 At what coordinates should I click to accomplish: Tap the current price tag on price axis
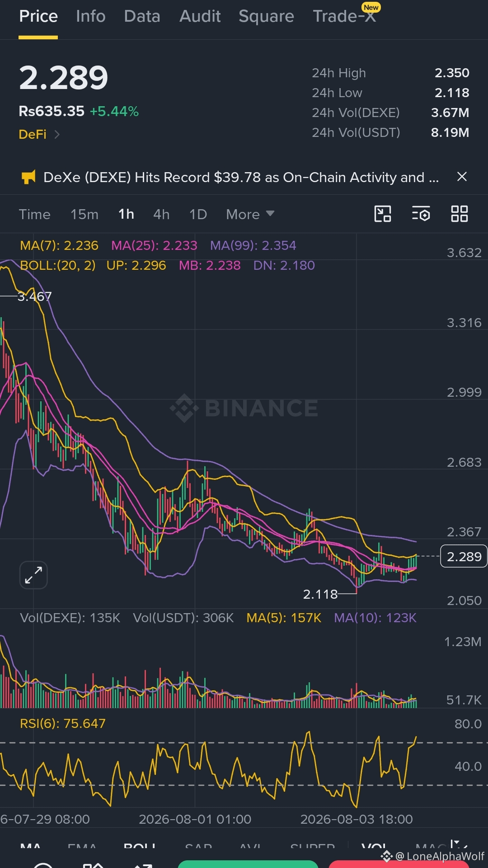pyautogui.click(x=464, y=556)
